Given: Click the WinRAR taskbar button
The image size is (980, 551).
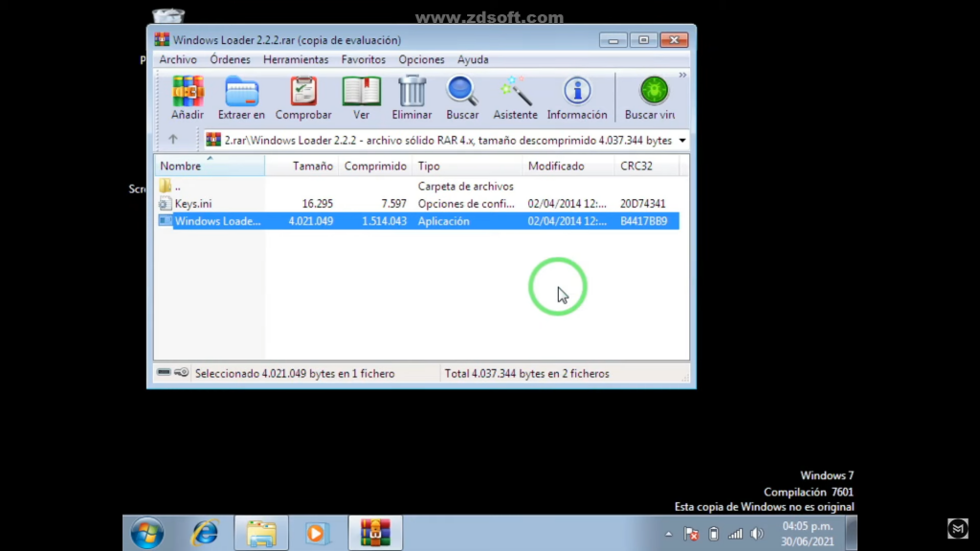Looking at the screenshot, I should tap(375, 533).
